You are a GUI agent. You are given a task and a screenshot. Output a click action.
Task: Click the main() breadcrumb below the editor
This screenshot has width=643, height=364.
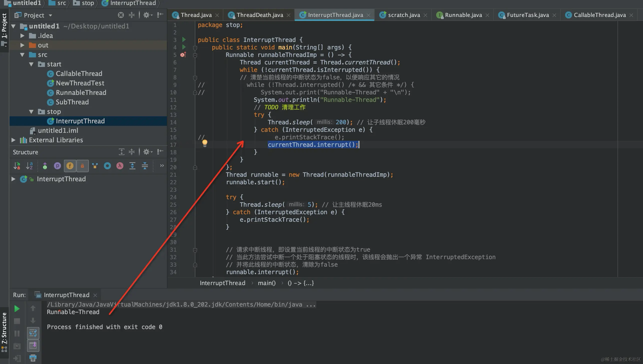266,283
